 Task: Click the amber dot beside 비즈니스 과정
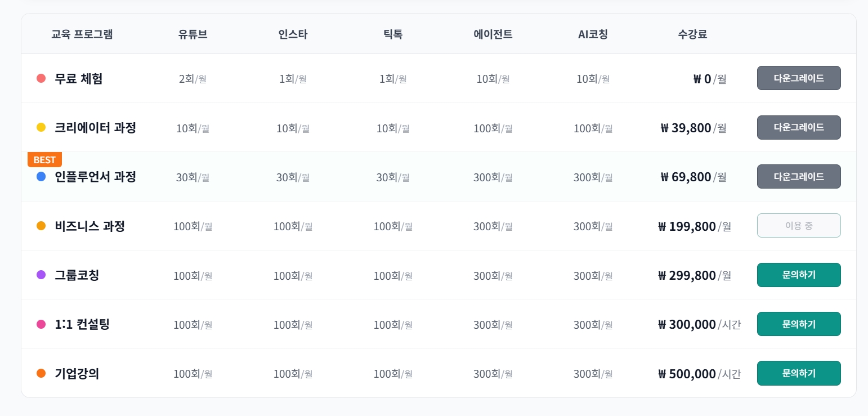tap(41, 226)
